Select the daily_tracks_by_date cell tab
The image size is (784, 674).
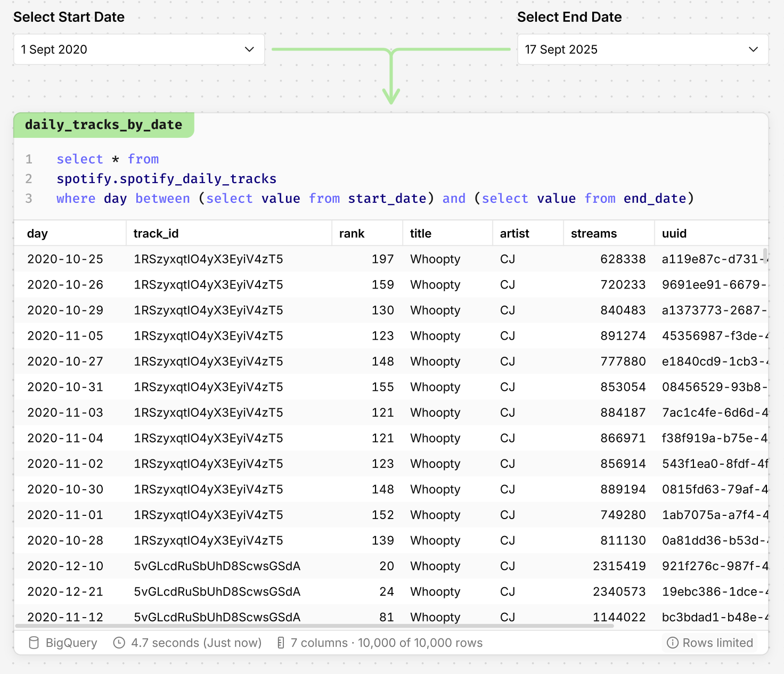[x=104, y=125]
